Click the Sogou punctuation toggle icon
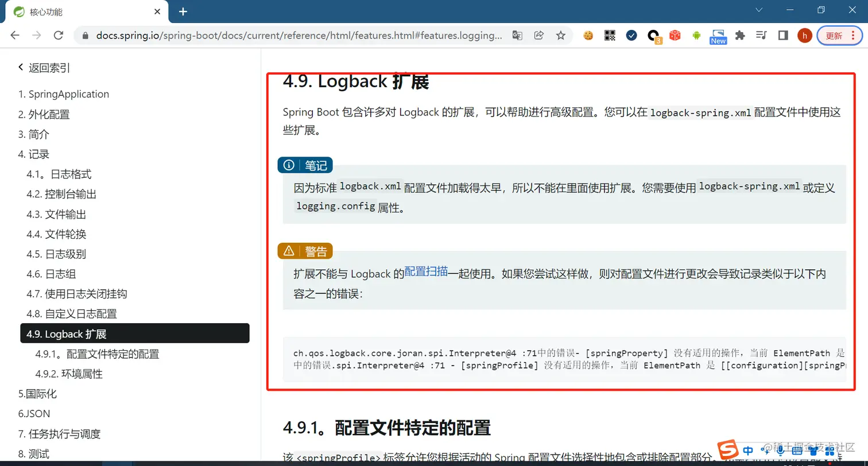 tap(764, 451)
